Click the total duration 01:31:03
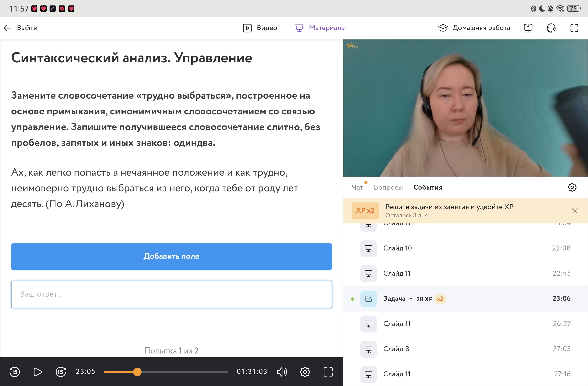The height and width of the screenshot is (386, 588). click(x=252, y=372)
